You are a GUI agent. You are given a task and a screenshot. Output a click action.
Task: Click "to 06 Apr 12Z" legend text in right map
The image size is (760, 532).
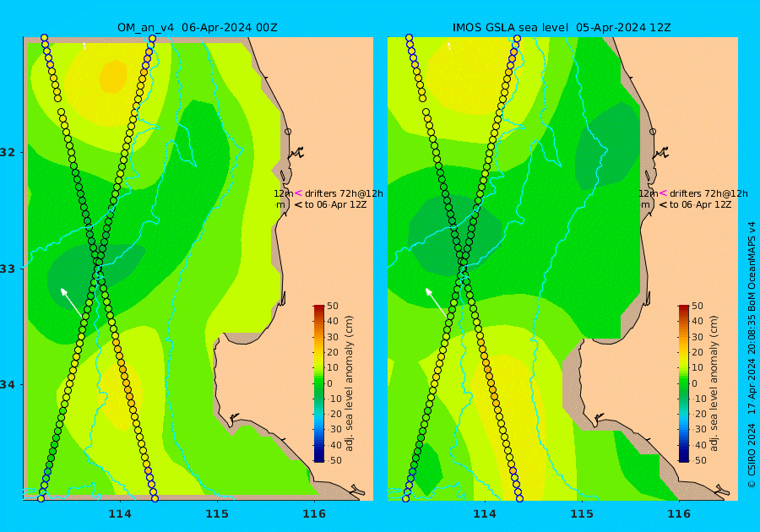[700, 204]
